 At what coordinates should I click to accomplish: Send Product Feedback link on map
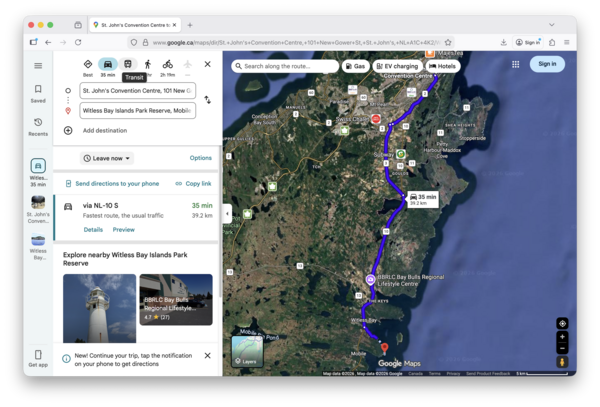pyautogui.click(x=488, y=373)
